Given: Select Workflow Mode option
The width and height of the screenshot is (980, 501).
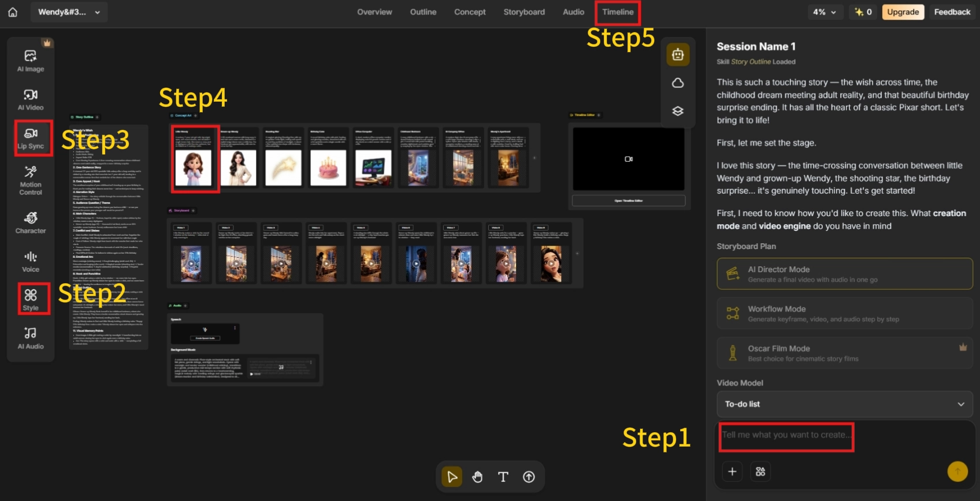Looking at the screenshot, I should tap(845, 314).
